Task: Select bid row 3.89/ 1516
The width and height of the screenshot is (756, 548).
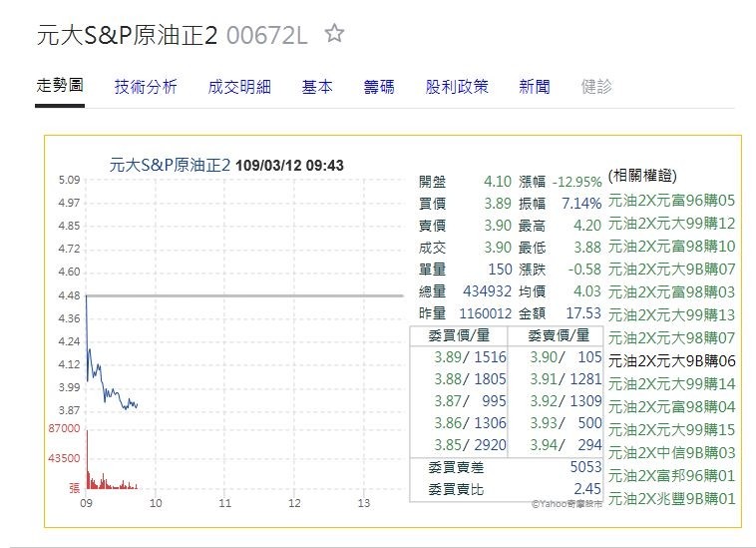Action: click(x=470, y=357)
